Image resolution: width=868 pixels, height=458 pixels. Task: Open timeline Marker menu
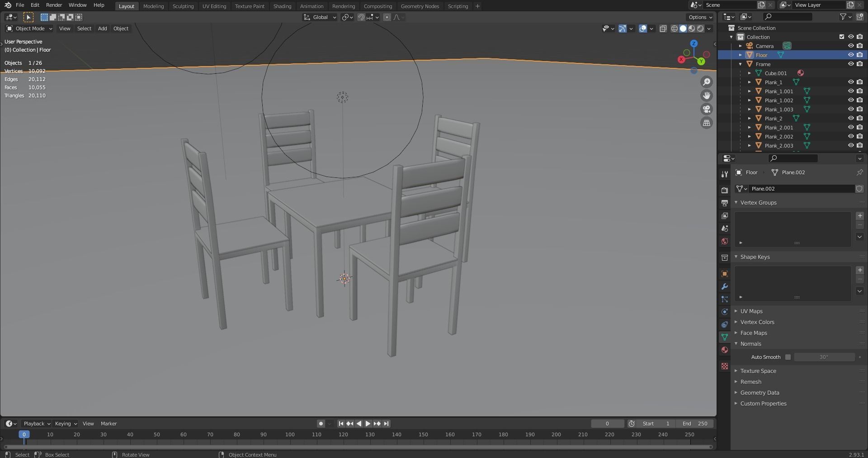click(x=108, y=424)
